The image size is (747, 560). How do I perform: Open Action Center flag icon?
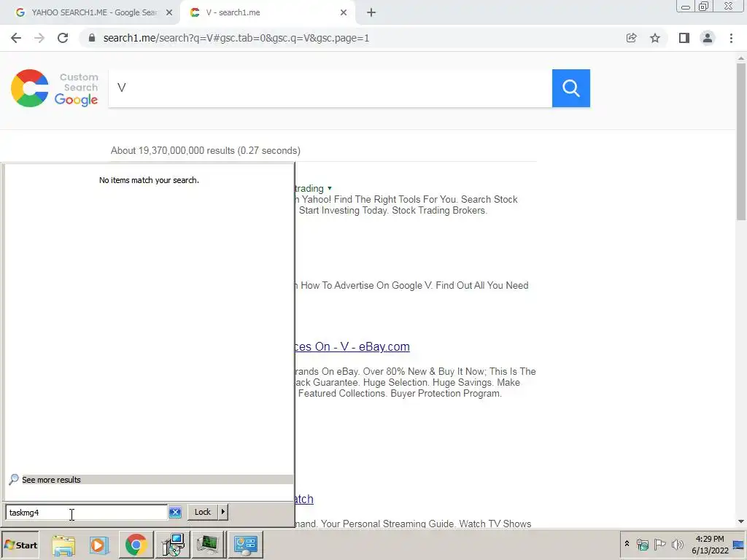(659, 544)
